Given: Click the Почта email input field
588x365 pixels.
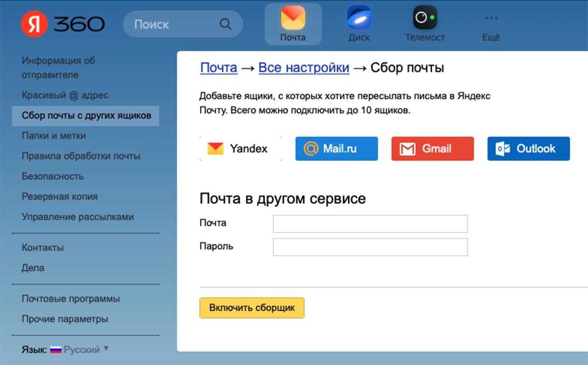Looking at the screenshot, I should point(370,224).
